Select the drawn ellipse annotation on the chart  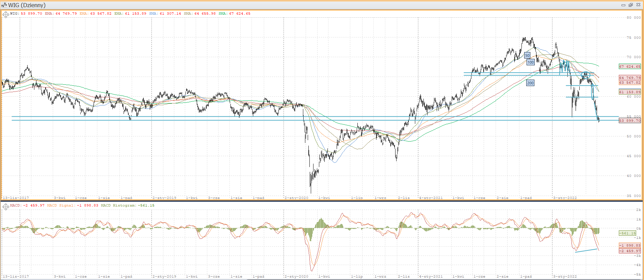(585, 75)
